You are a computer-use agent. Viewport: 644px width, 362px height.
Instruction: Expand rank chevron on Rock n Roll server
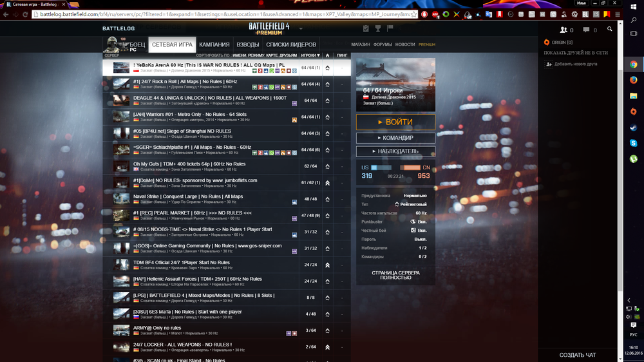point(327,84)
